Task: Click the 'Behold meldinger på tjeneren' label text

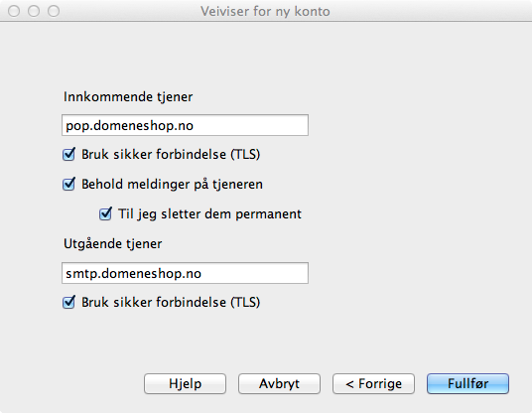Action: 172,185
